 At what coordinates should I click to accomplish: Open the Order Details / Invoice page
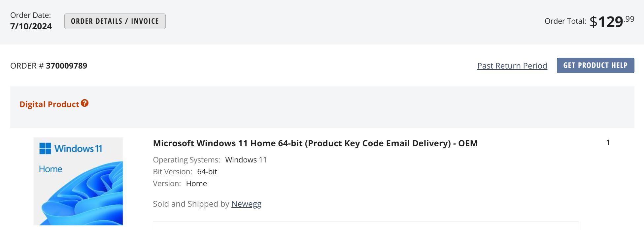pyautogui.click(x=115, y=21)
